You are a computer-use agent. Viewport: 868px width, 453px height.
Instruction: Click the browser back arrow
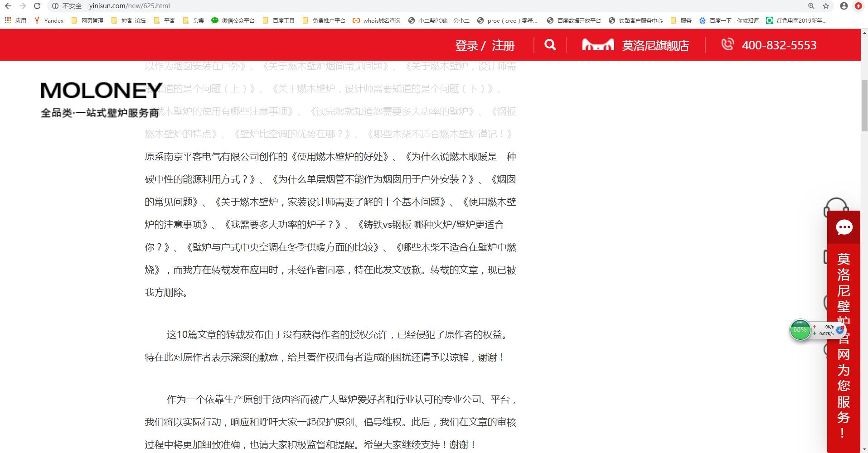pos(8,6)
